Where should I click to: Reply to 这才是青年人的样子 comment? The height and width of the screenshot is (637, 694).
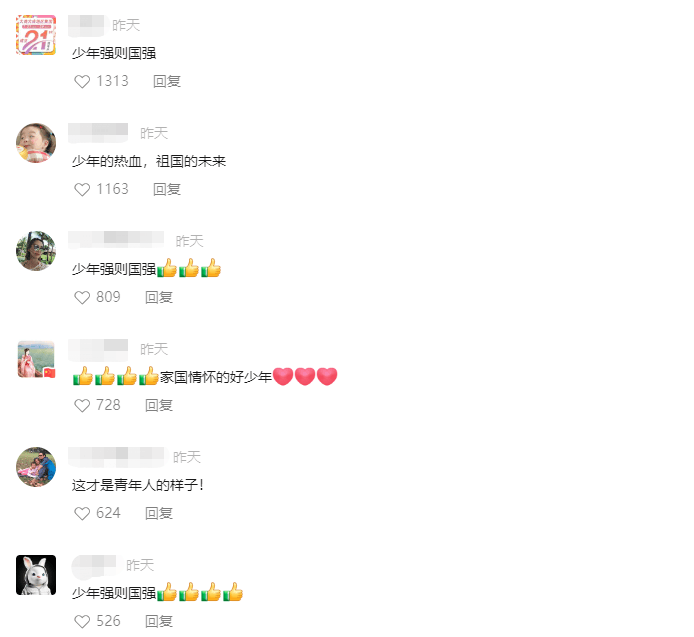pos(159,513)
